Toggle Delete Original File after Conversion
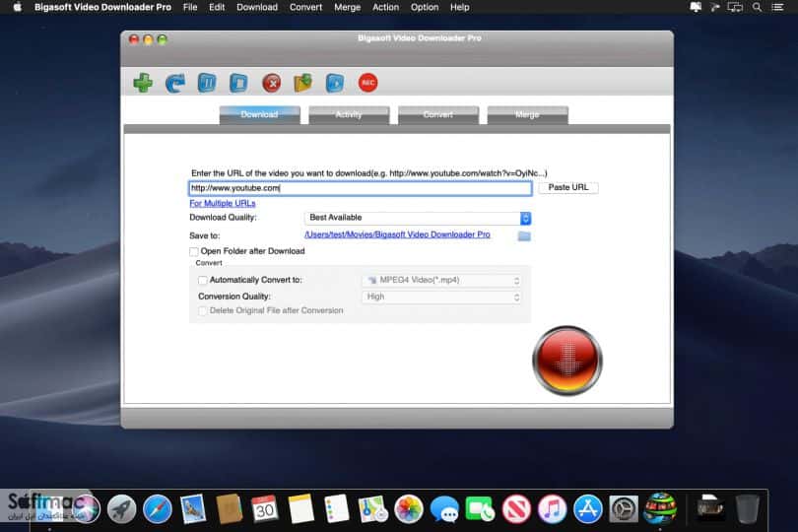Screen dimensions: 798x532 tap(203, 310)
